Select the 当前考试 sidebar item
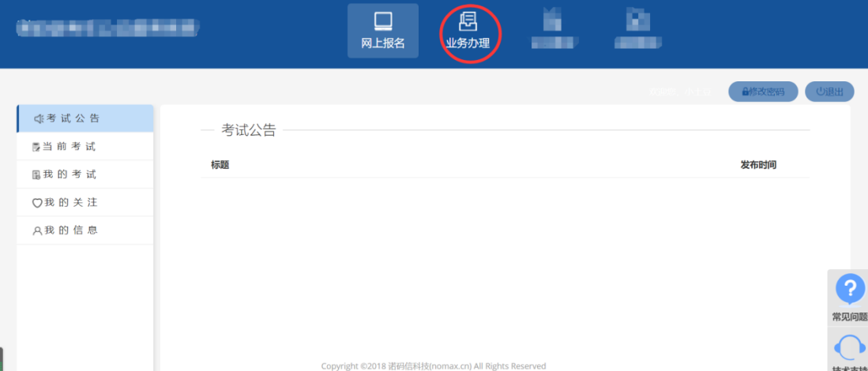This screenshot has height=371, width=868. [x=70, y=147]
